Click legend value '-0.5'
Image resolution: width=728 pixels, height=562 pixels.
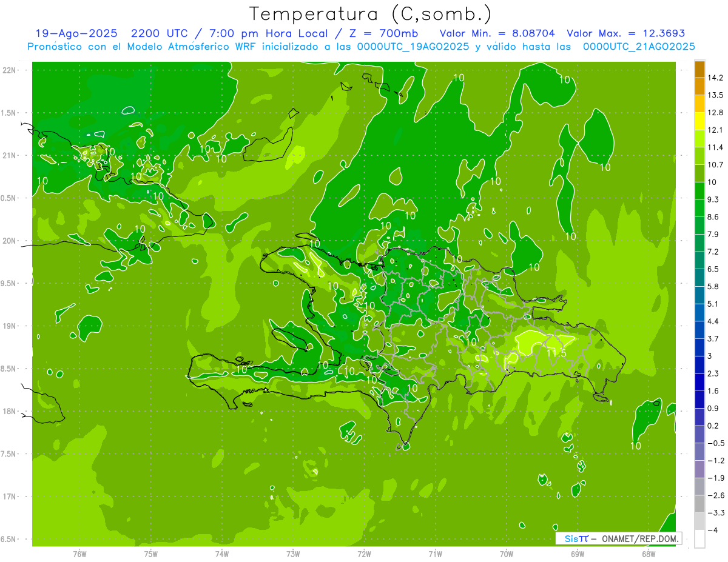click(x=716, y=443)
